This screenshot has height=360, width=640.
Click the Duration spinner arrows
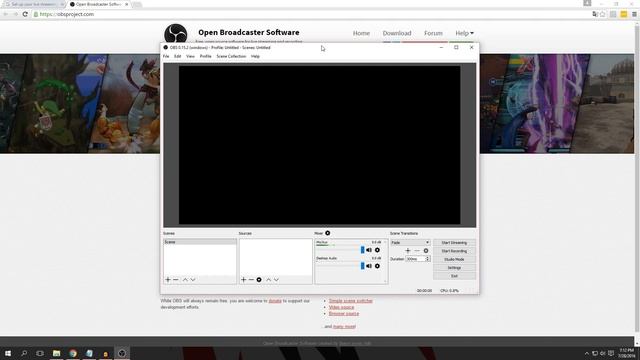(427, 259)
